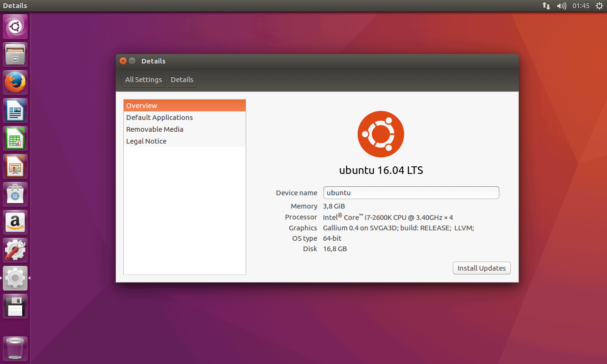This screenshot has height=364, width=607.
Task: Open the Ubuntu Dash search
Action: coord(15,27)
